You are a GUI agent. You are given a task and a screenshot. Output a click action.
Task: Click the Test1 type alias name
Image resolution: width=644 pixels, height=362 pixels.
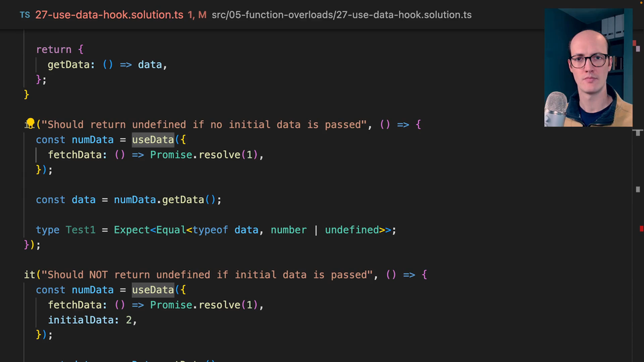point(80,230)
